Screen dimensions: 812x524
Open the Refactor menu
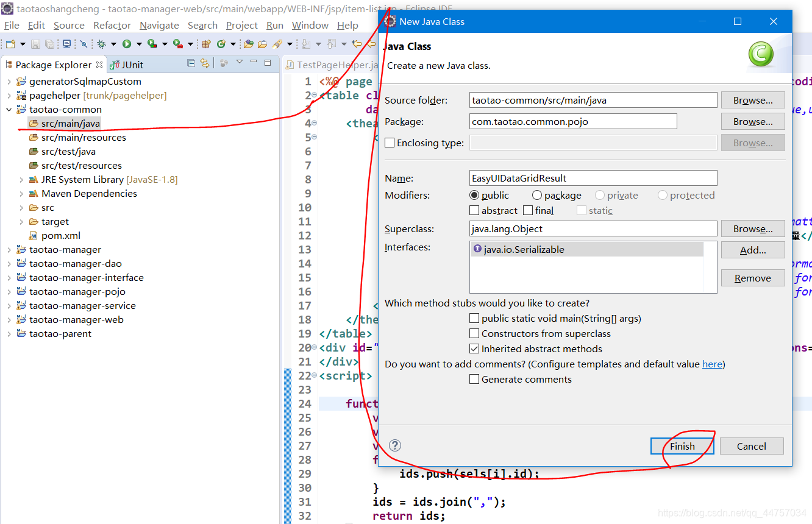112,25
